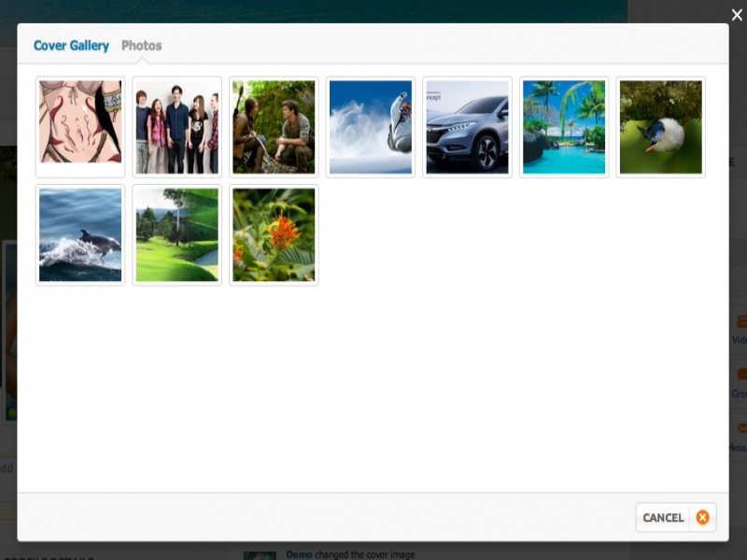Click the Message envelope icon

click(x=741, y=428)
